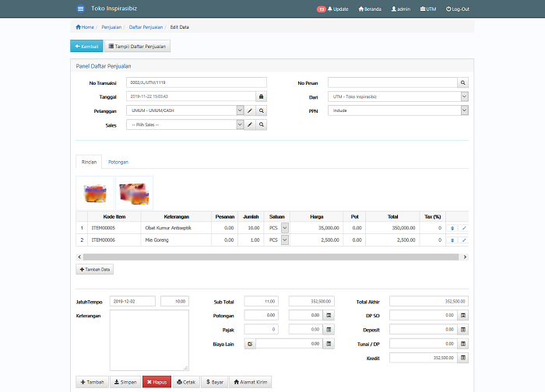Click the Hapus button
This screenshot has width=545, height=392.
156,382
